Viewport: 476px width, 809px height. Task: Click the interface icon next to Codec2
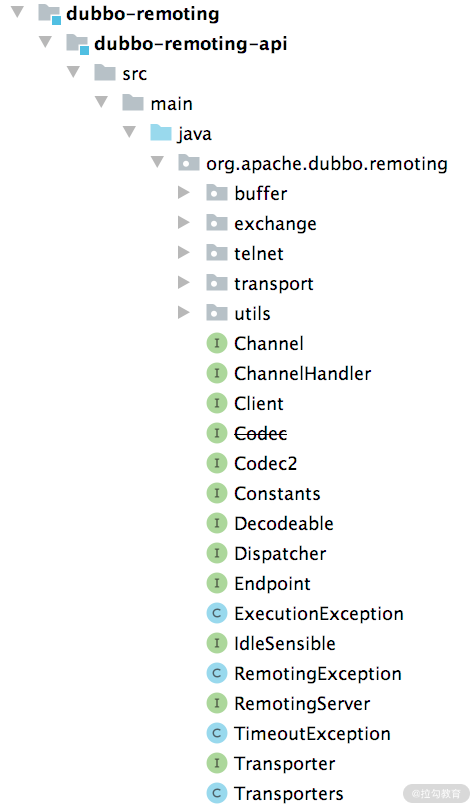[217, 463]
